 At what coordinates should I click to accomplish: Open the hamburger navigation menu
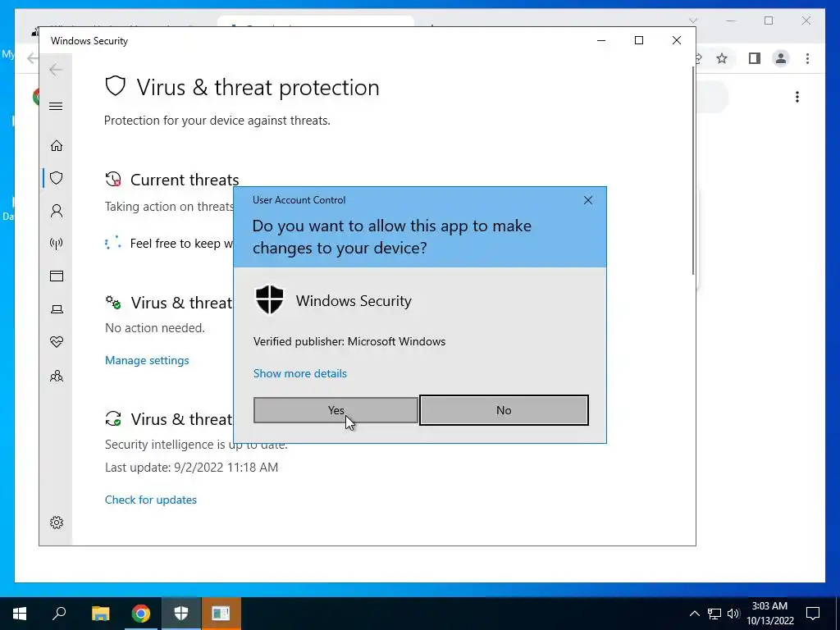pos(56,106)
